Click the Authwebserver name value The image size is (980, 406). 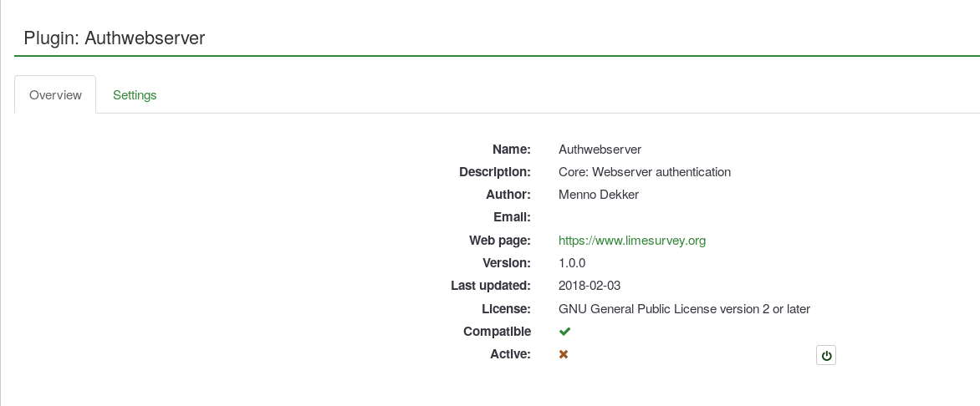pos(600,150)
